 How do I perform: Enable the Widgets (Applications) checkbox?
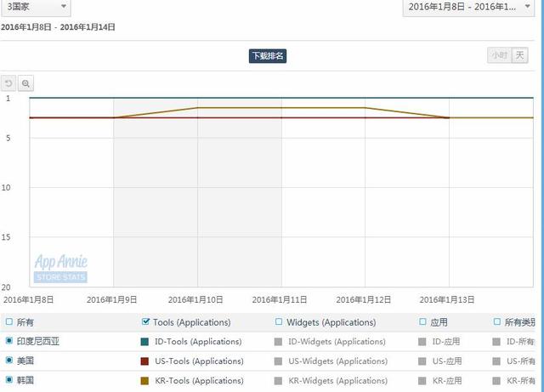(279, 322)
